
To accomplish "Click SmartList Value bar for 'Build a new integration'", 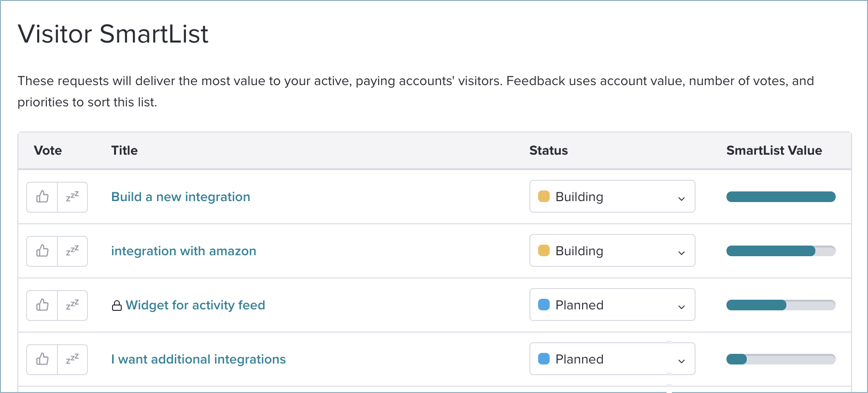I will tap(781, 197).
